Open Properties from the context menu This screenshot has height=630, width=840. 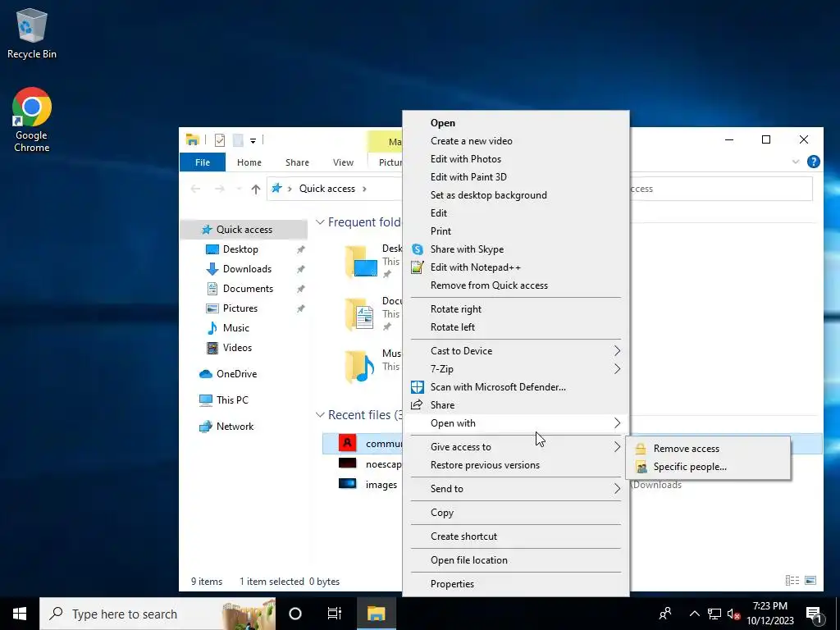point(452,584)
